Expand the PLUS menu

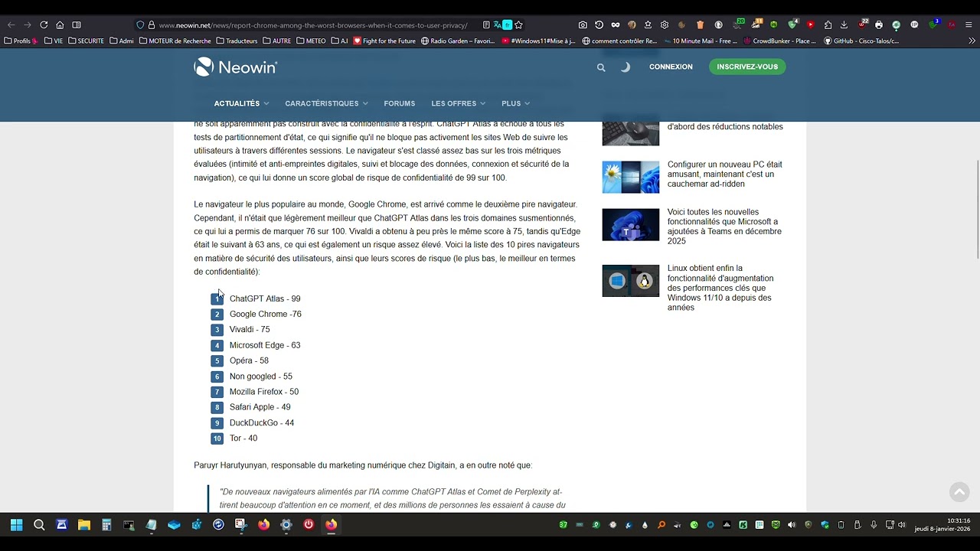click(515, 103)
